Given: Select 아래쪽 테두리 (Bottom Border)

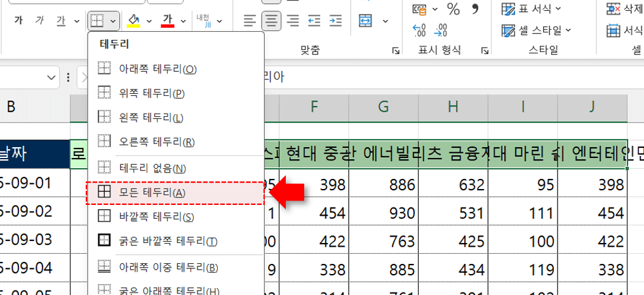Looking at the screenshot, I should pos(176,69).
